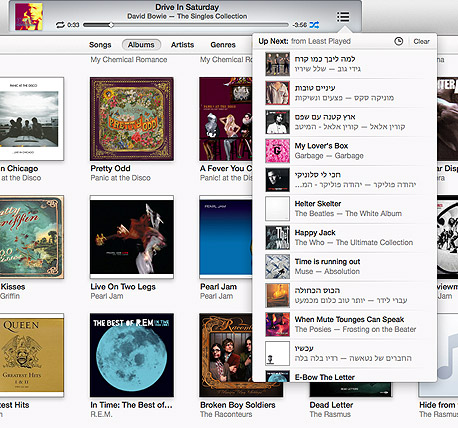Open the Pretty Odd album cover

point(132,119)
